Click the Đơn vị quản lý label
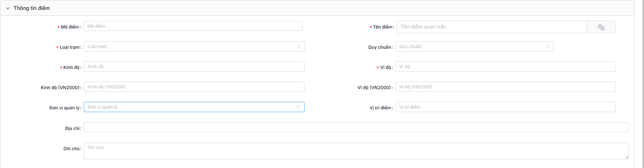 (x=65, y=108)
